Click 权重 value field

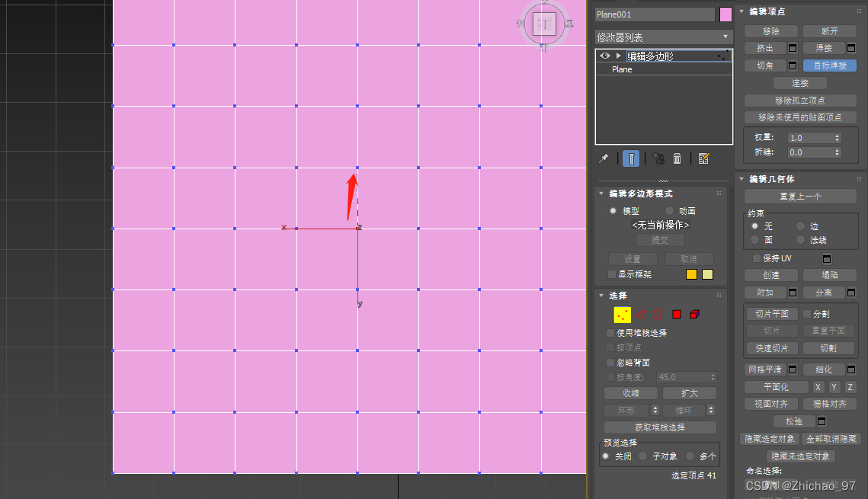pos(810,138)
